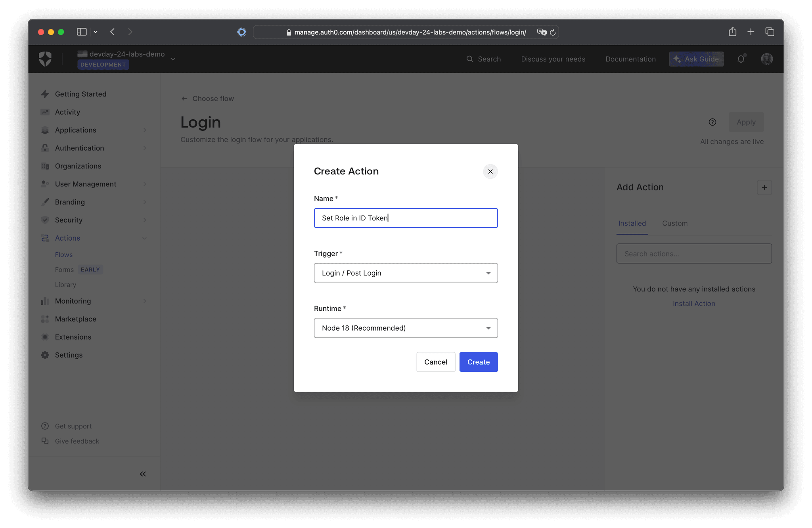Click the Monitoring bar-chart icon

45,301
